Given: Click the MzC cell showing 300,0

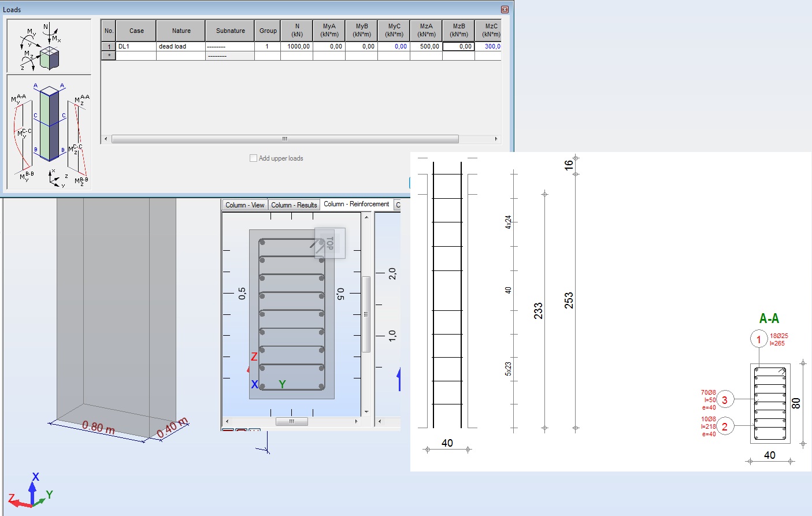Looking at the screenshot, I should pyautogui.click(x=488, y=46).
